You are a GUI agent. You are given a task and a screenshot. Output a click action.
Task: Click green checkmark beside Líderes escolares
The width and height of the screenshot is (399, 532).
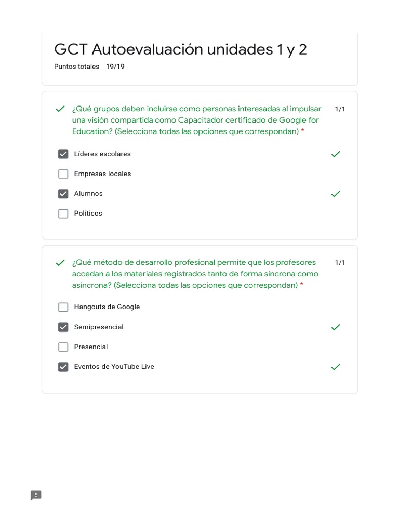336,154
